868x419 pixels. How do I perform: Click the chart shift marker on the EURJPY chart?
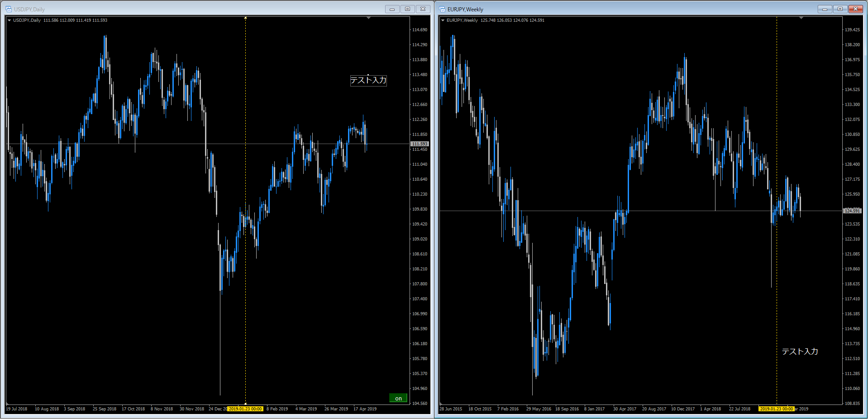pyautogui.click(x=801, y=18)
